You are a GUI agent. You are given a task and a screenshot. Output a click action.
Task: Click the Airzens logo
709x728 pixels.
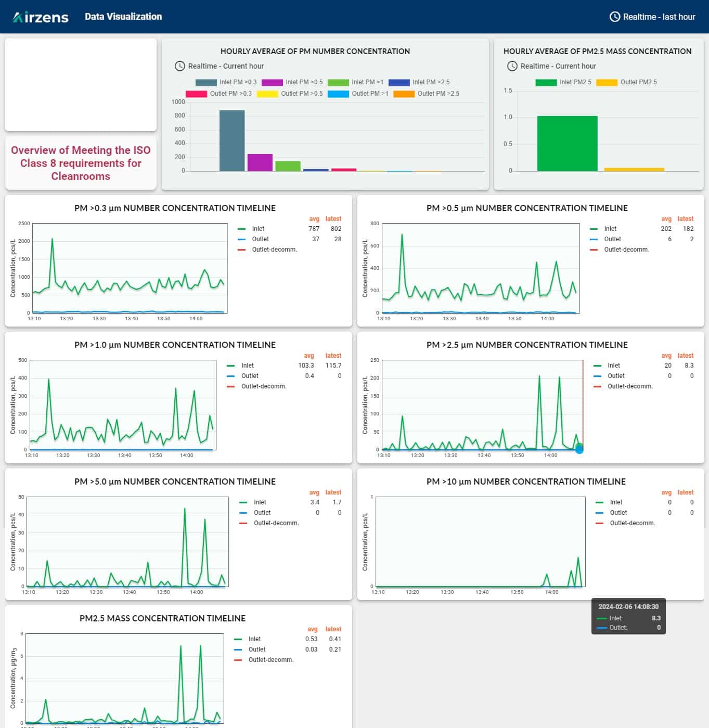[41, 17]
